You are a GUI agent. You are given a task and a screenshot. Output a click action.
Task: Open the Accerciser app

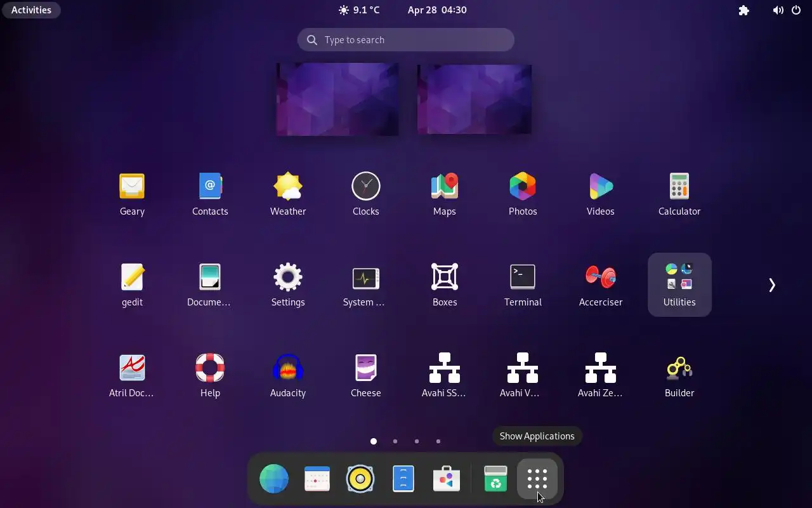coord(601,285)
